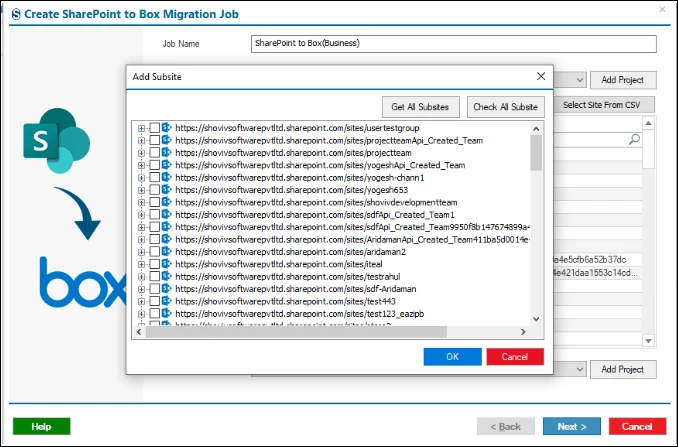Image resolution: width=678 pixels, height=447 pixels.
Task: Check the projectteamApi_Created_Team checkbox
Action: tap(154, 140)
